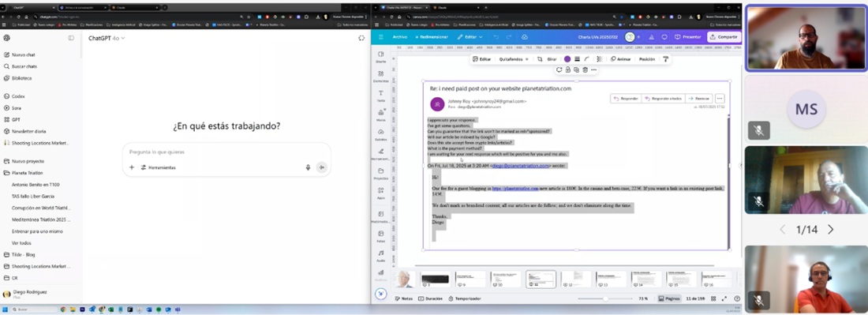Viewport: 868px width, 315px height.
Task: Pick the purple border color swatch
Action: [567, 59]
